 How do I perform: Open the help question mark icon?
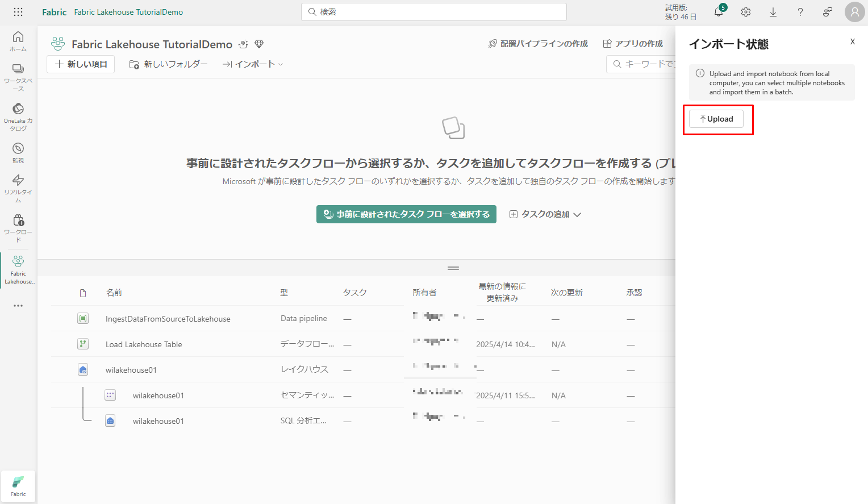(800, 12)
